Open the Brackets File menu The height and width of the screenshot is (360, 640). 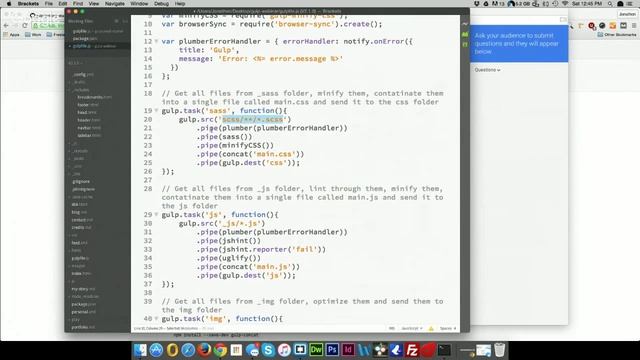(49, 4)
